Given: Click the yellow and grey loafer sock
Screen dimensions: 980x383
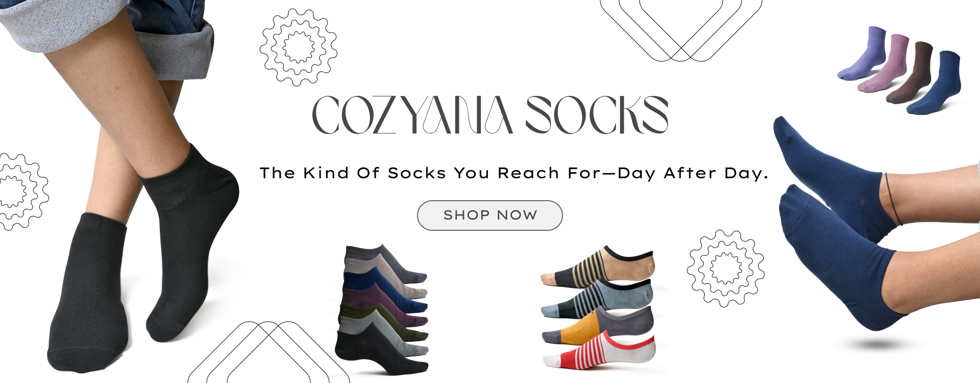Looking at the screenshot, I should click(598, 325).
